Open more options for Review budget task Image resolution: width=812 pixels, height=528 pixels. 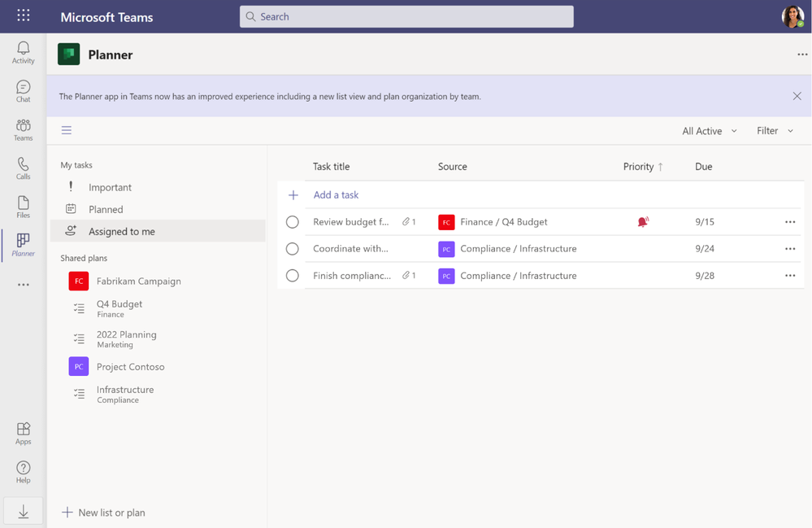(790, 222)
